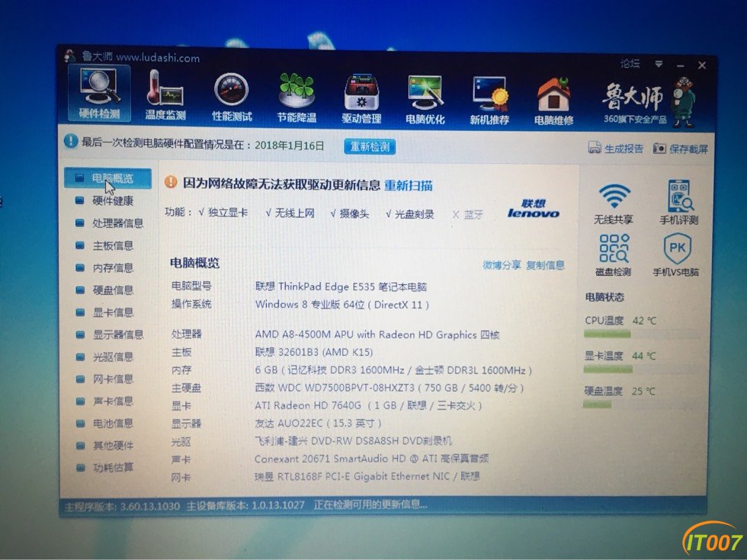The height and width of the screenshot is (560, 747).
Task: Open 电脑维修 computer repair
Action: (553, 101)
